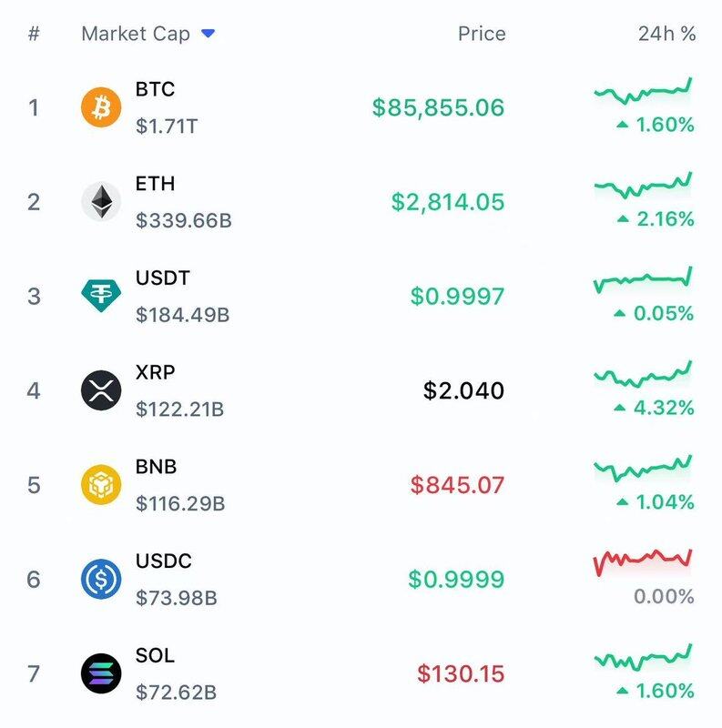The image size is (722, 728).
Task: Click the Ethereum diamond logo icon
Action: click(x=100, y=201)
